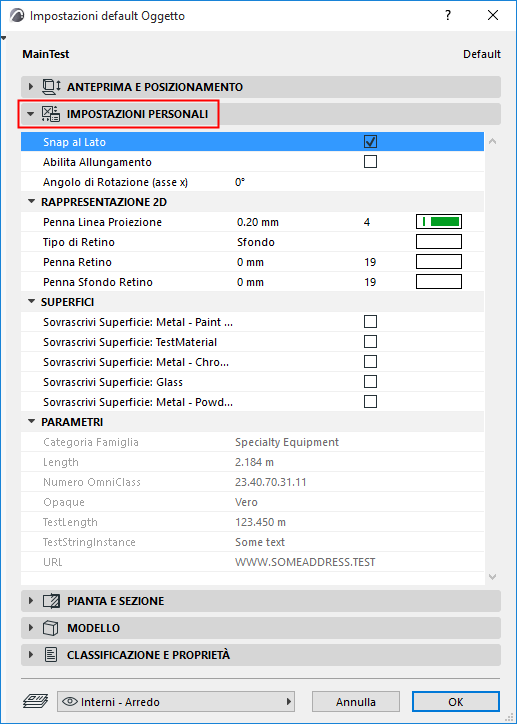517x724 pixels.
Task: Select the Numero OmniClass row
Action: [252, 482]
